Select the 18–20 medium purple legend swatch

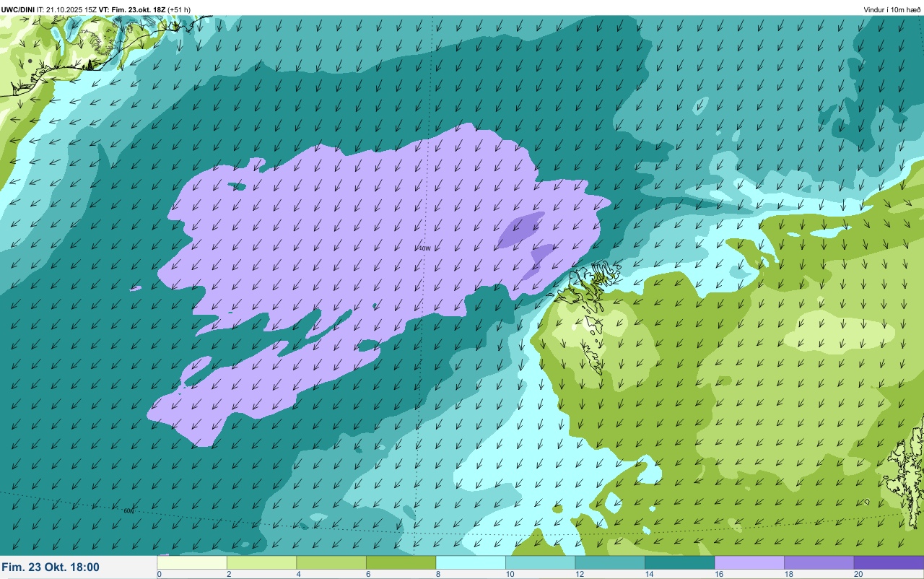tap(819, 562)
